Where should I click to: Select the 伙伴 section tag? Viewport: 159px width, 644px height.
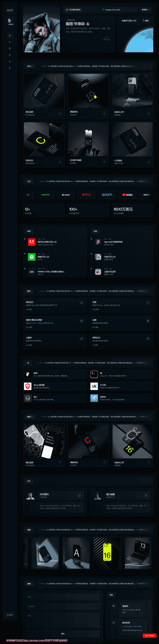pos(29,181)
